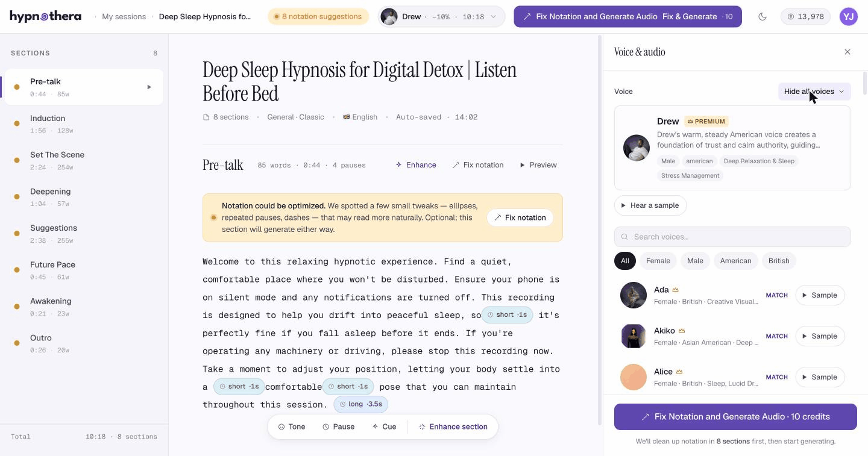The height and width of the screenshot is (456, 868).
Task: Click the short 1s pause chip after 'so'
Action: (x=507, y=315)
